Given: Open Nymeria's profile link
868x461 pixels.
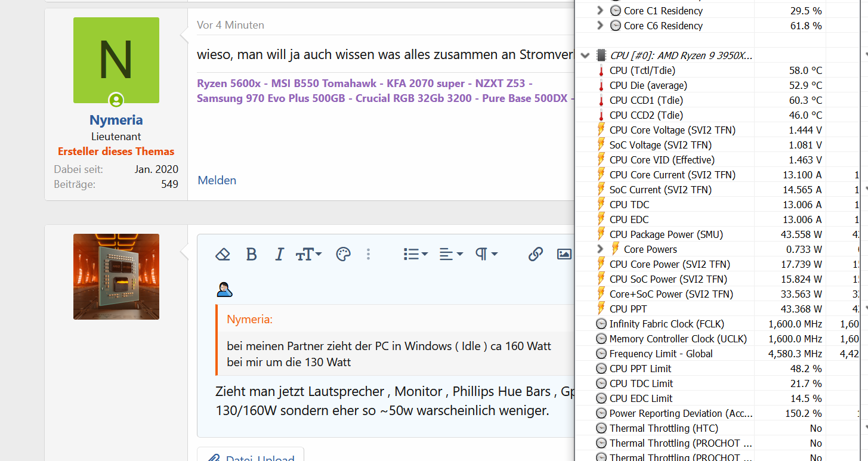Looking at the screenshot, I should tap(116, 120).
